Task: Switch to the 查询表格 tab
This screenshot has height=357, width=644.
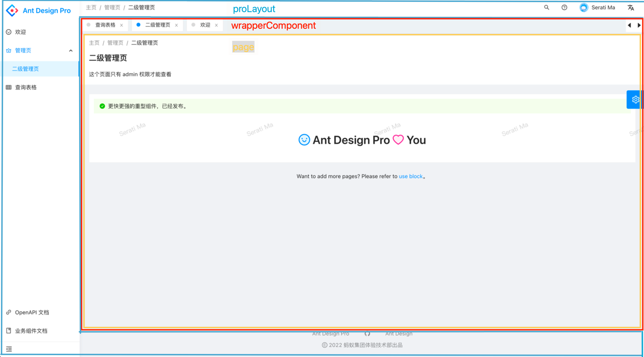Action: (105, 25)
